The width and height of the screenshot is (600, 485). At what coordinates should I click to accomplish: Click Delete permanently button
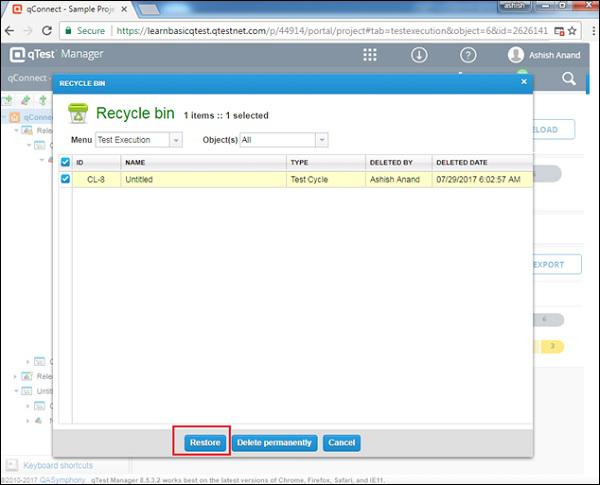coord(274,443)
